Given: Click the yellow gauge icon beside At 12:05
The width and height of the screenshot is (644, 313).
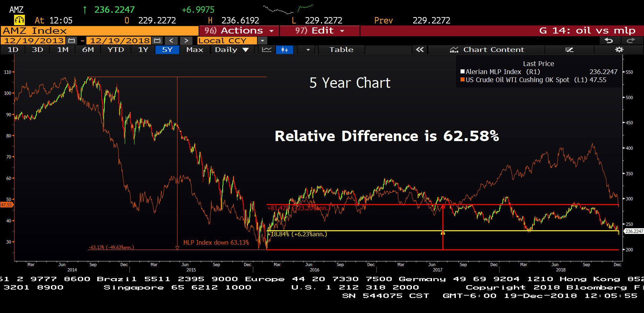Looking at the screenshot, I should (19, 20).
